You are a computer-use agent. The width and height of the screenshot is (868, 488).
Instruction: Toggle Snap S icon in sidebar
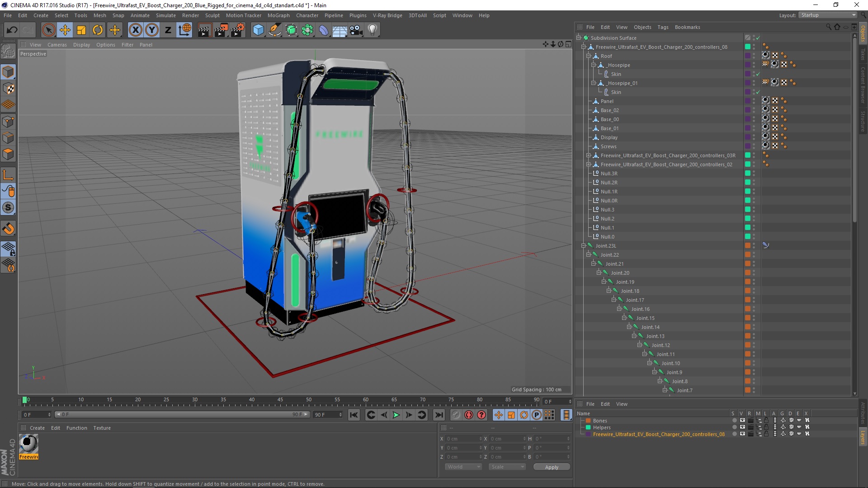[8, 208]
